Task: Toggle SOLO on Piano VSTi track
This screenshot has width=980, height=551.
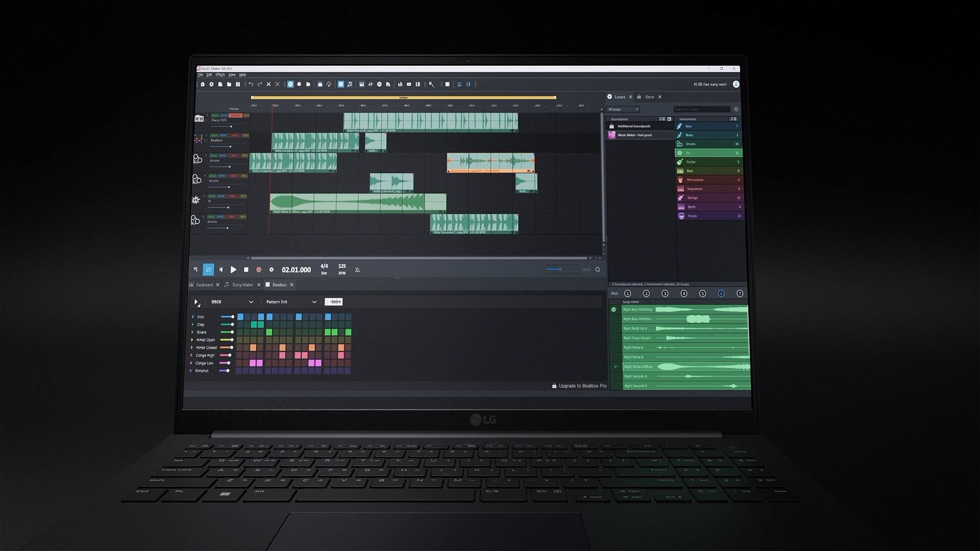Action: pos(215,116)
